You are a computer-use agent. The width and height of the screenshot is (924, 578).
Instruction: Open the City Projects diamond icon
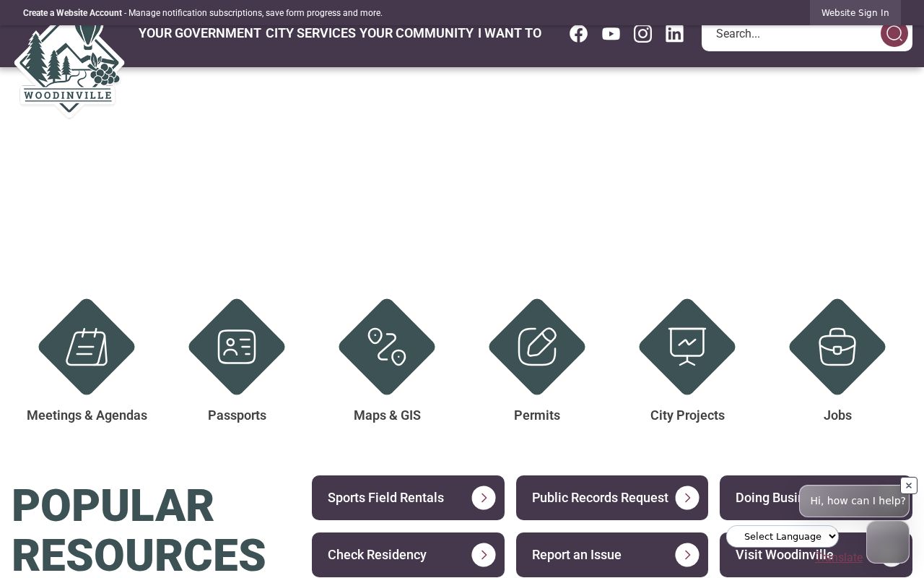[687, 347]
